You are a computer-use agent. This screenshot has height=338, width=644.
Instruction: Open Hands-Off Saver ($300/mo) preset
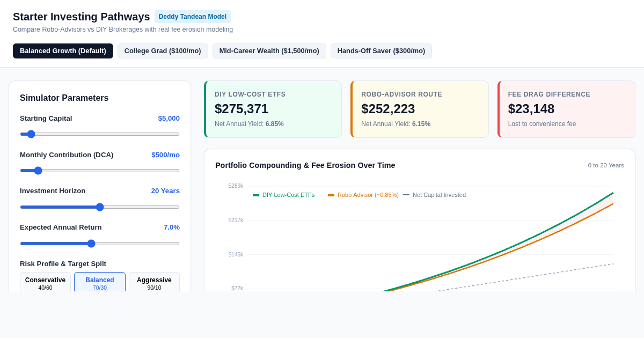tap(381, 51)
